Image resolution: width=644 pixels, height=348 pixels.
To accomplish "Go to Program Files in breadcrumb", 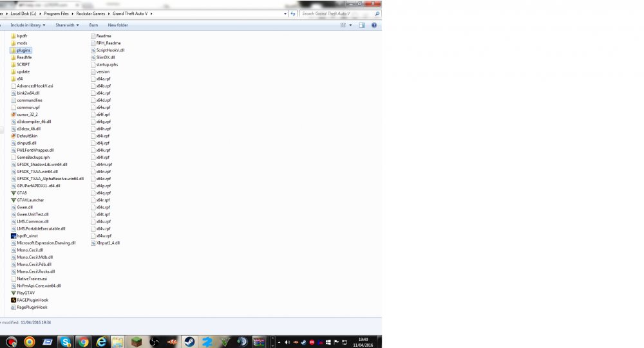I will click(56, 14).
